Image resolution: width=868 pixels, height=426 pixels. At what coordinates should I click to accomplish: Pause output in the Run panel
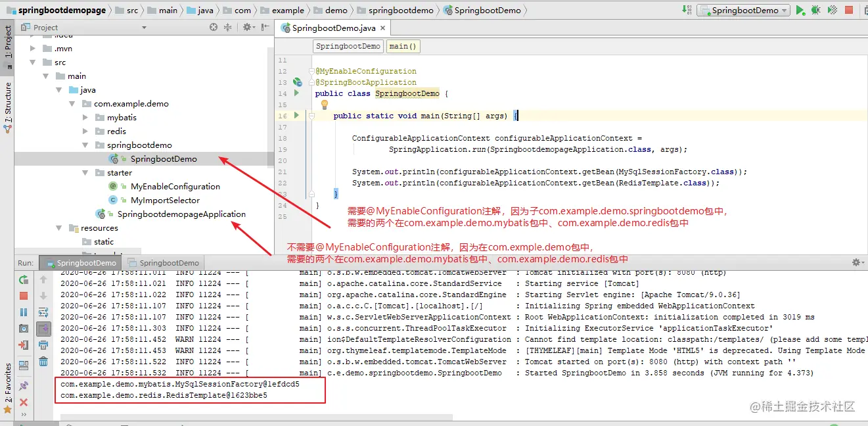click(x=24, y=312)
